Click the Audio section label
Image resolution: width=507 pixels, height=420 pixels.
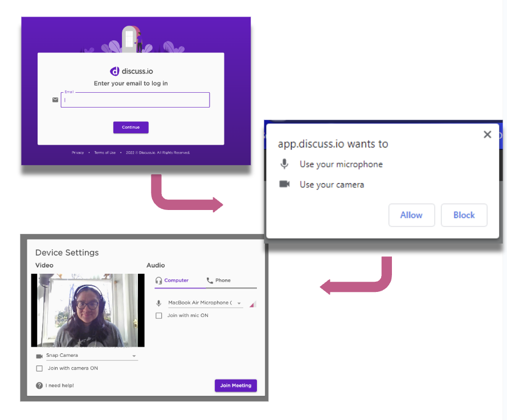point(156,265)
